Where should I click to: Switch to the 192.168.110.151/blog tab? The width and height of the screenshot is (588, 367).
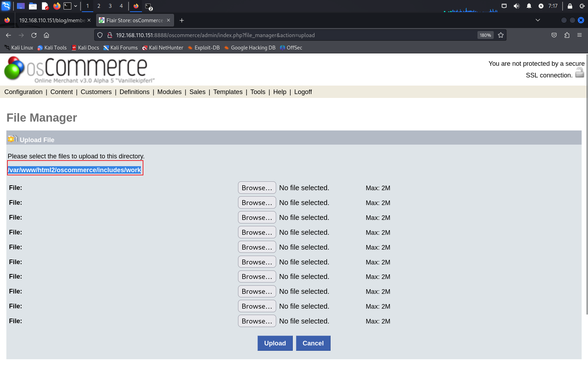(x=52, y=21)
